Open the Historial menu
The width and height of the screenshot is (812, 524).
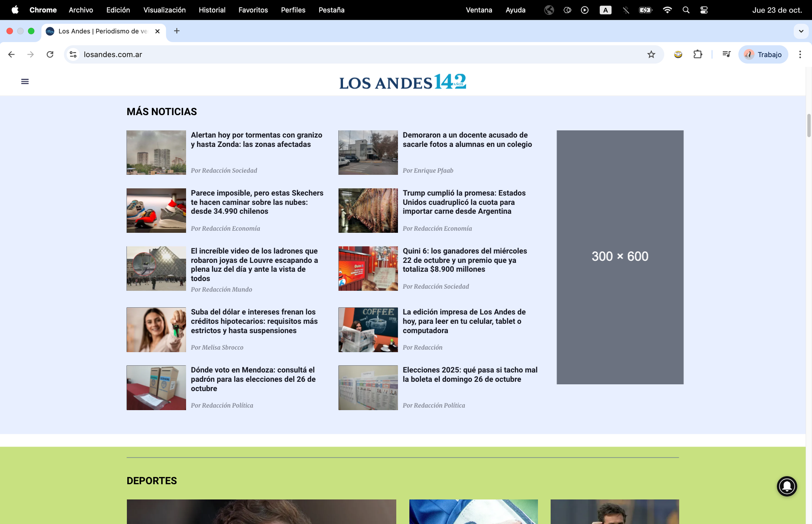pyautogui.click(x=212, y=10)
